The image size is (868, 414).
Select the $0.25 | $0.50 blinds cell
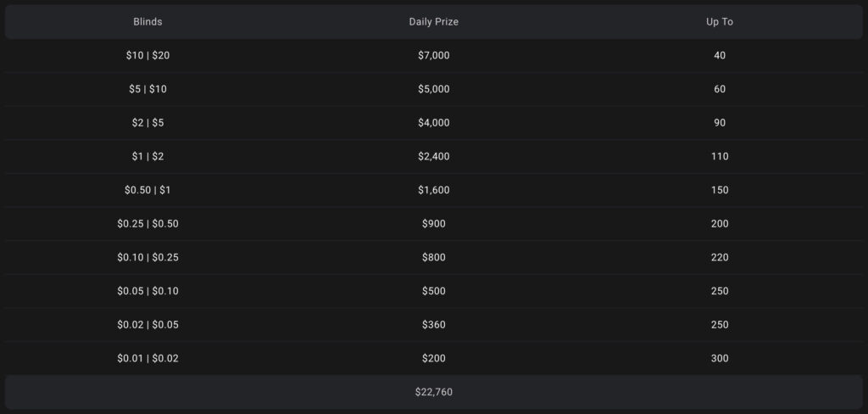tap(147, 224)
